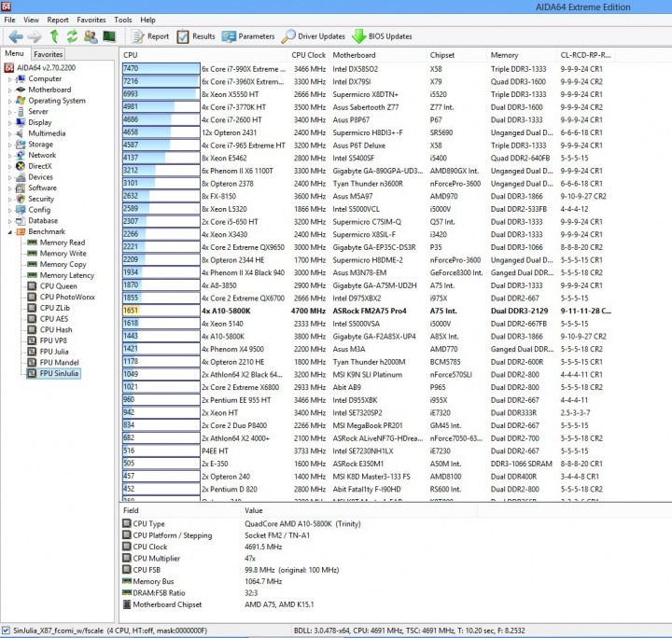
Task: Open BIOS Updates from toolbar
Action: [382, 36]
